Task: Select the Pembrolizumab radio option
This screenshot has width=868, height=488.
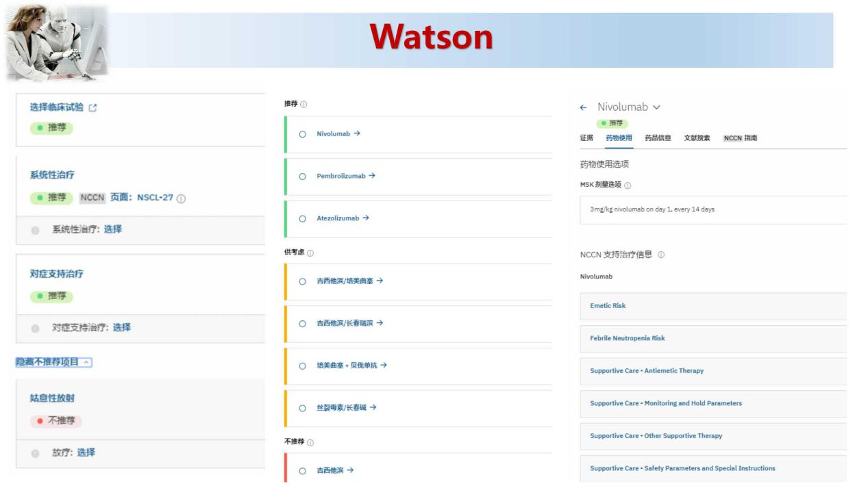Action: point(302,177)
